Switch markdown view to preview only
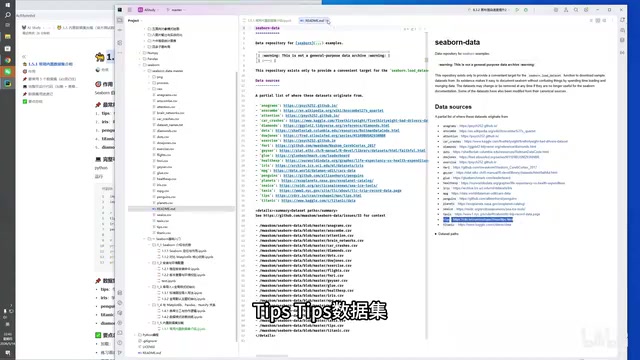This screenshot has width=640, height=360. pyautogui.click(x=604, y=20)
